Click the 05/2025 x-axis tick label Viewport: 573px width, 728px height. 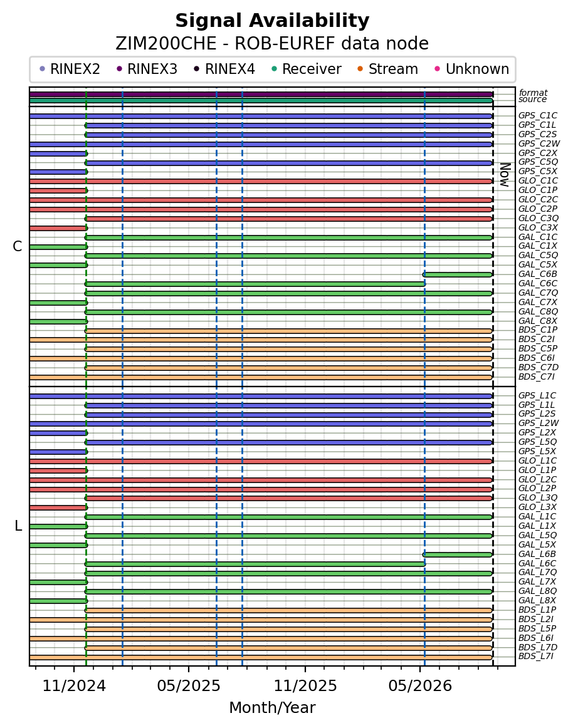coord(189,686)
